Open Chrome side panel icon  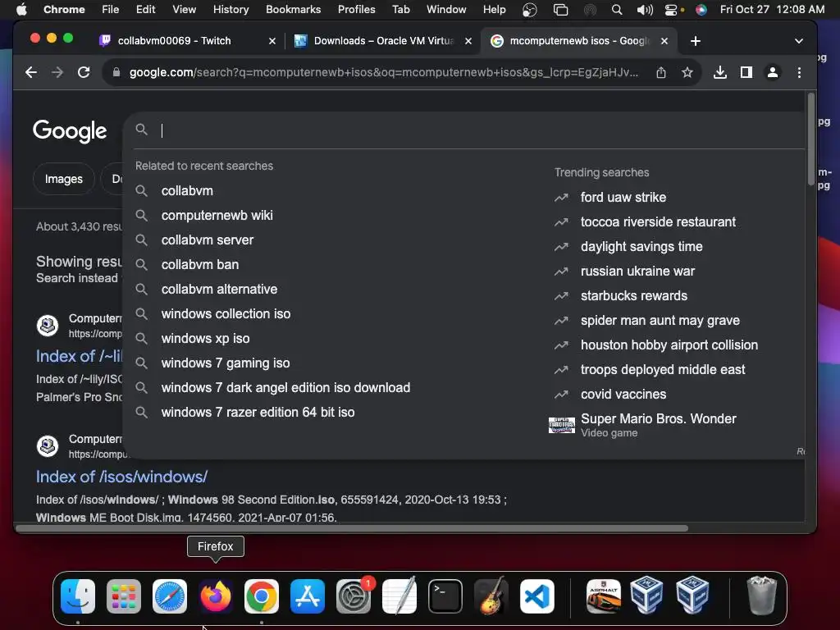pyautogui.click(x=746, y=72)
